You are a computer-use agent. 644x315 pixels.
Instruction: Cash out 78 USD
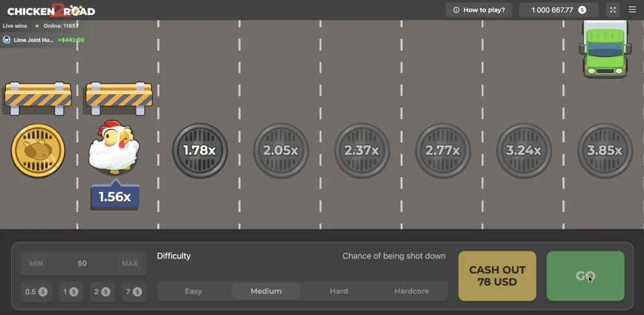[497, 276]
